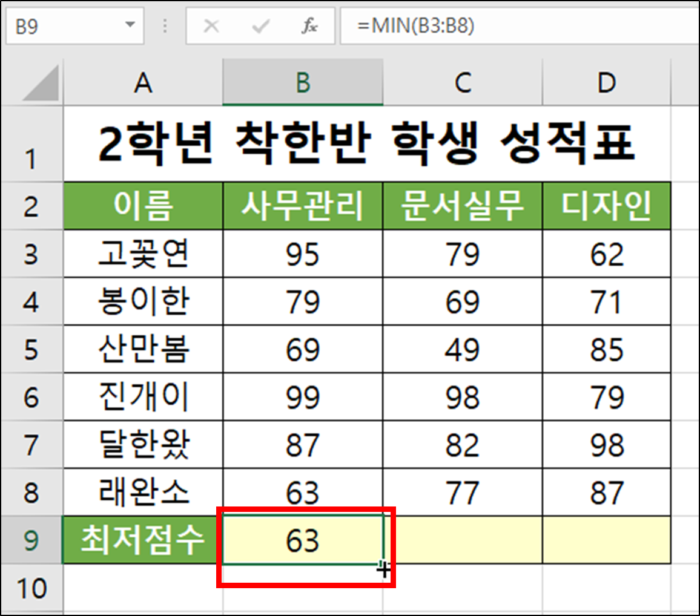700x616 pixels.
Task: Open the Insert Function (fx) dialog
Action: [x=308, y=25]
